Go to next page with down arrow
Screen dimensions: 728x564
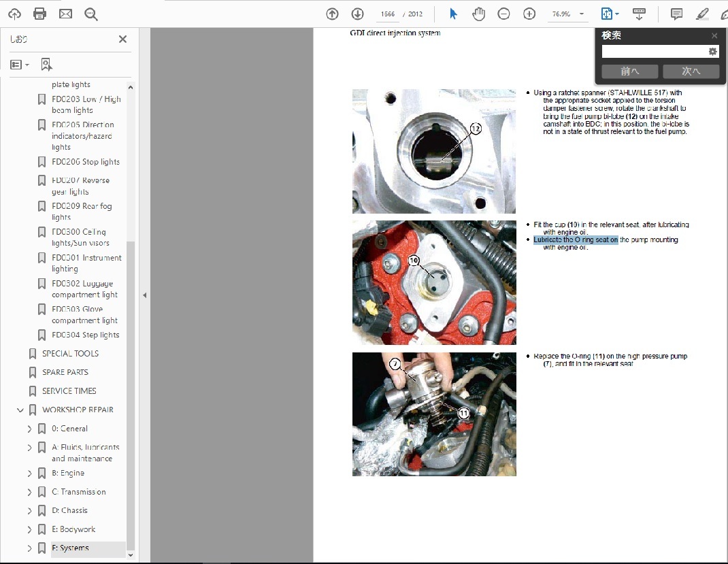[357, 14]
